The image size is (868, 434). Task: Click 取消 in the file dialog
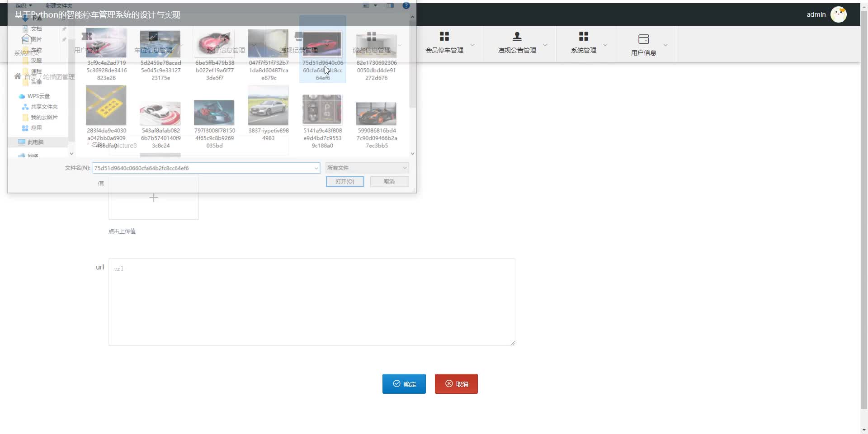pos(389,181)
